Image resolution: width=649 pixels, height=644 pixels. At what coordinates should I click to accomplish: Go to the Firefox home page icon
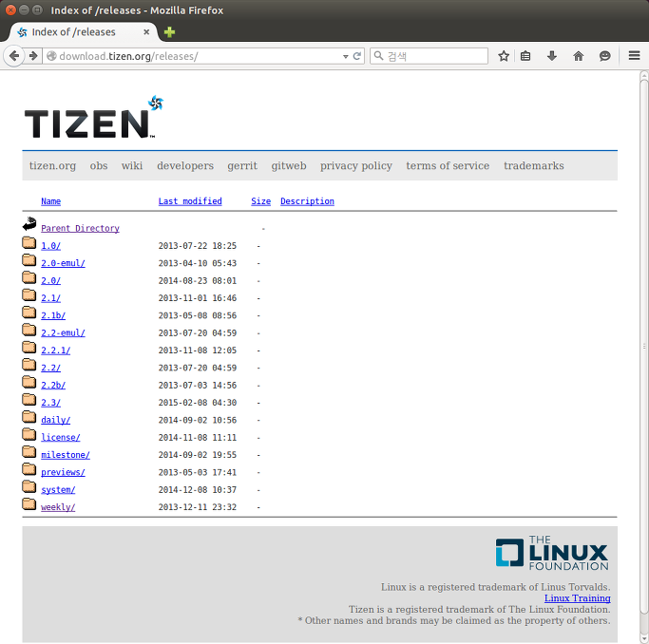[579, 56]
